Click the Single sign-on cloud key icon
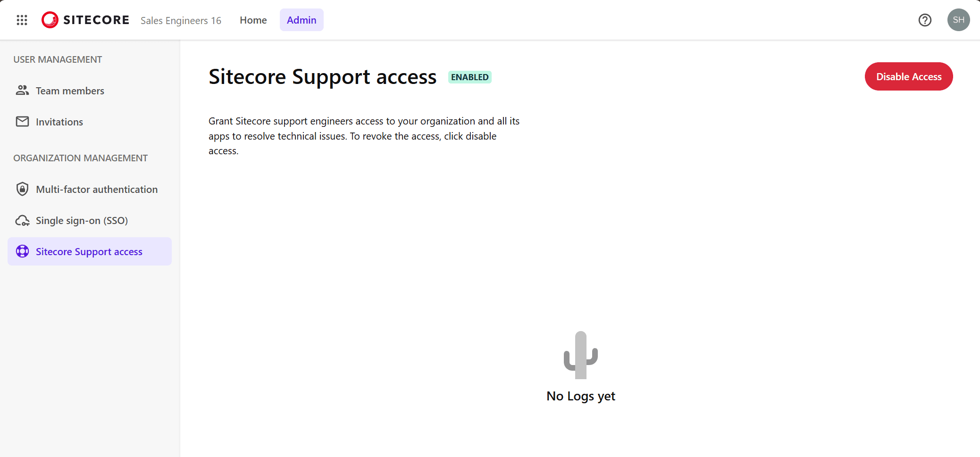This screenshot has width=980, height=457. 22,221
